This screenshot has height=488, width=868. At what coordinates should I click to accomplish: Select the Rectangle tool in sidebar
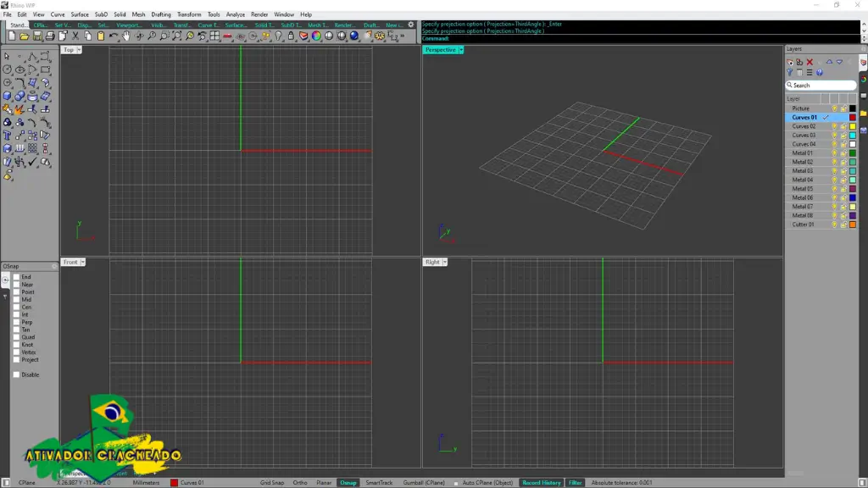coord(46,69)
